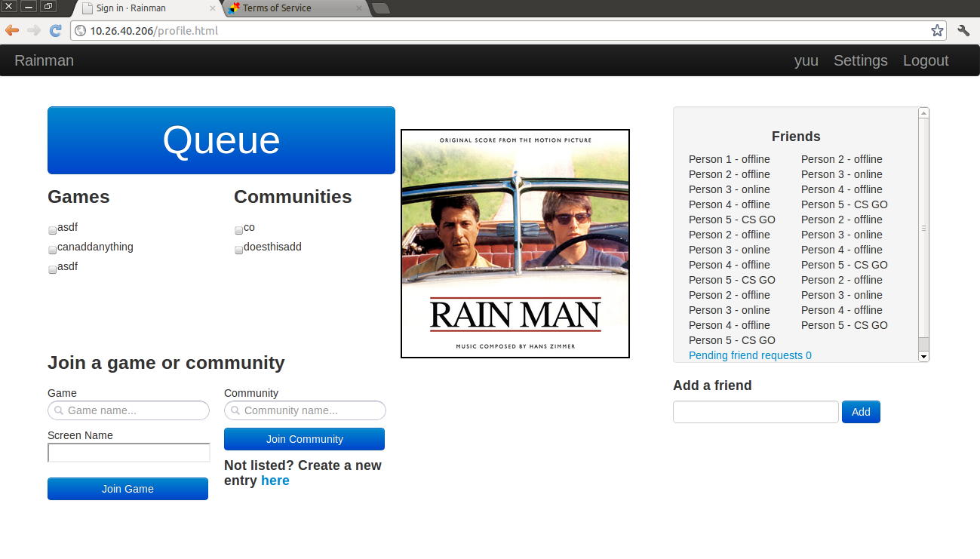Select the 'Person 1 - offline' friend entry
This screenshot has width=980, height=559.
[x=730, y=159]
